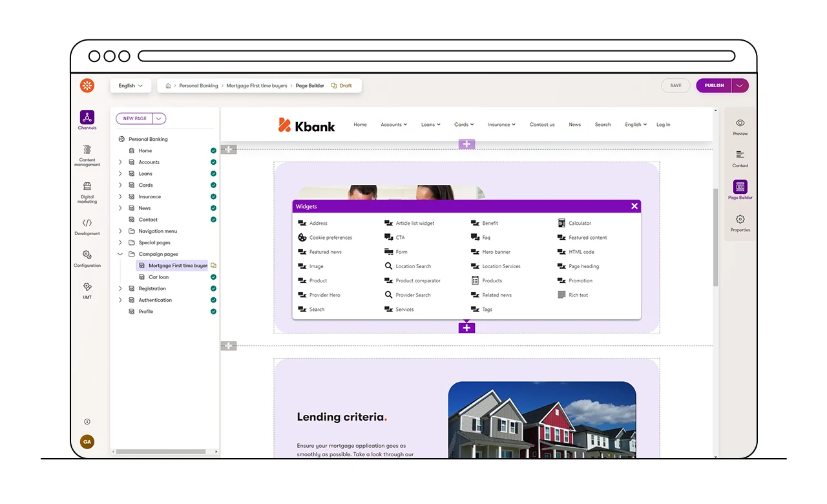This screenshot has height=504, width=827.
Task: Select the Calculator widget
Action: coord(579,223)
